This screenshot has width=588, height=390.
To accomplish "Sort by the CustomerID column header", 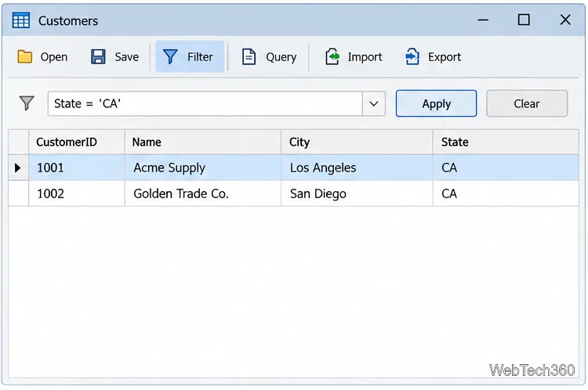I will point(77,142).
